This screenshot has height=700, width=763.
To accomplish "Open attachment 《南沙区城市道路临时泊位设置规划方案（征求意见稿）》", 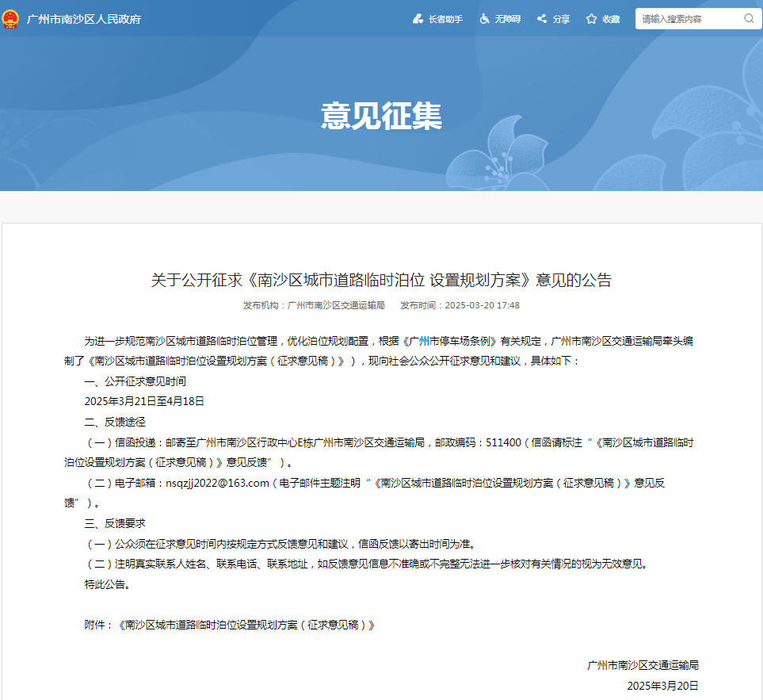I will point(246,625).
